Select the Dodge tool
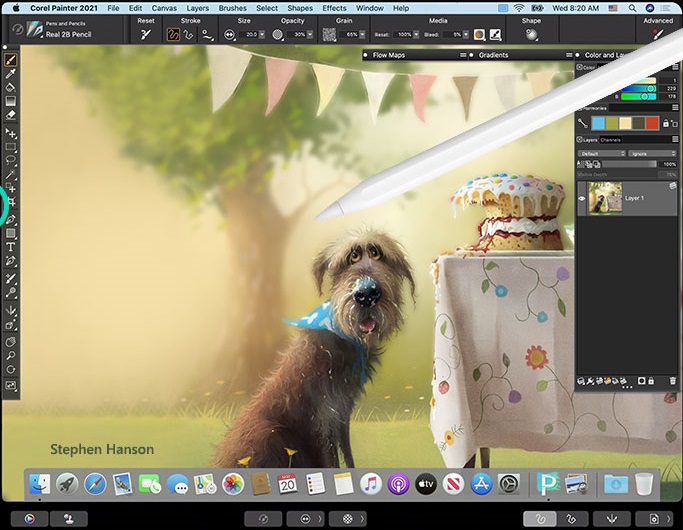683x530 pixels. coord(10,292)
